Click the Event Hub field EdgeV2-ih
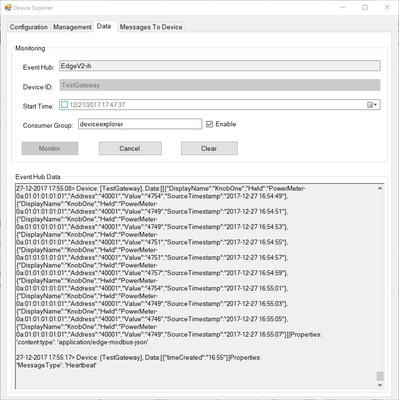This screenshot has width=399, height=400. coord(220,66)
